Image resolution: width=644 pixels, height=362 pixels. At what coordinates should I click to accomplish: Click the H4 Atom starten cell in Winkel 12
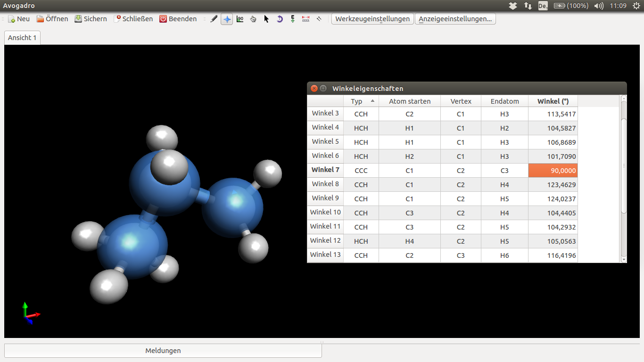click(x=410, y=241)
